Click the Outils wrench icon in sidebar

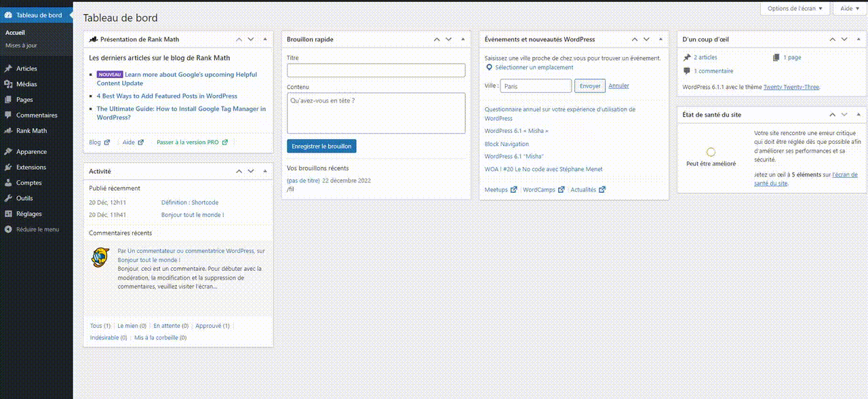click(8, 199)
